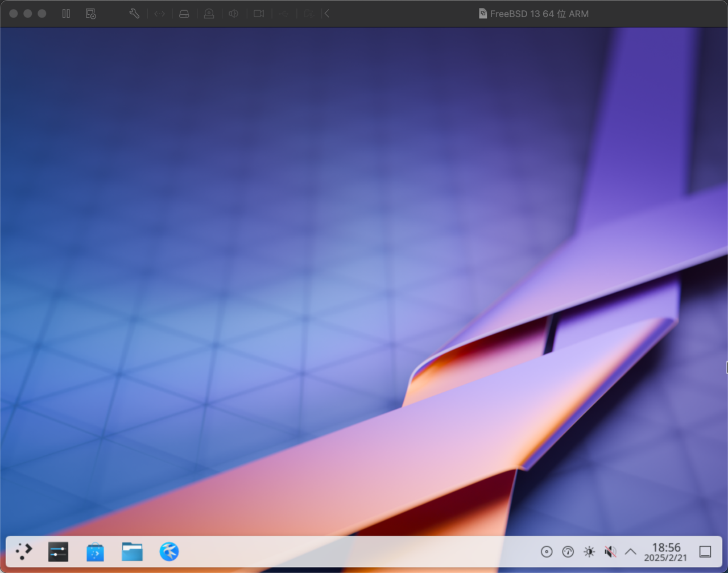Click the VM sound toolbar icon
This screenshot has height=573, width=728.
tap(234, 14)
